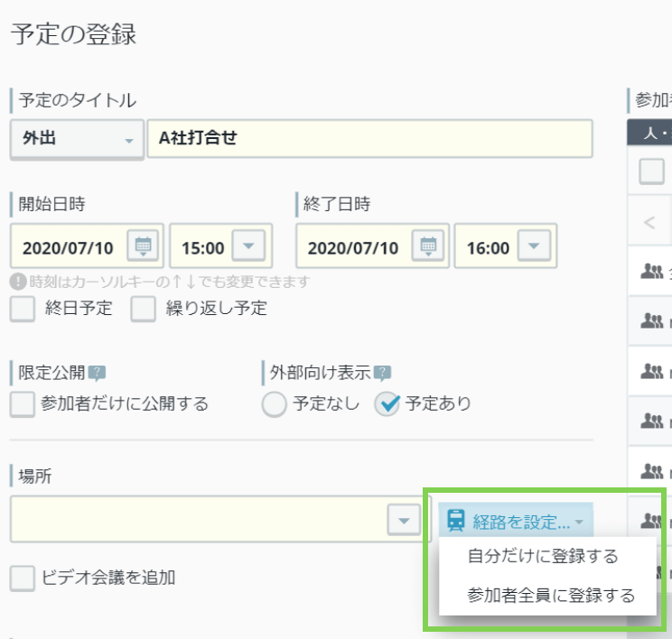672x639 pixels.
Task: Open the end date calendar picker
Action: coord(428,245)
